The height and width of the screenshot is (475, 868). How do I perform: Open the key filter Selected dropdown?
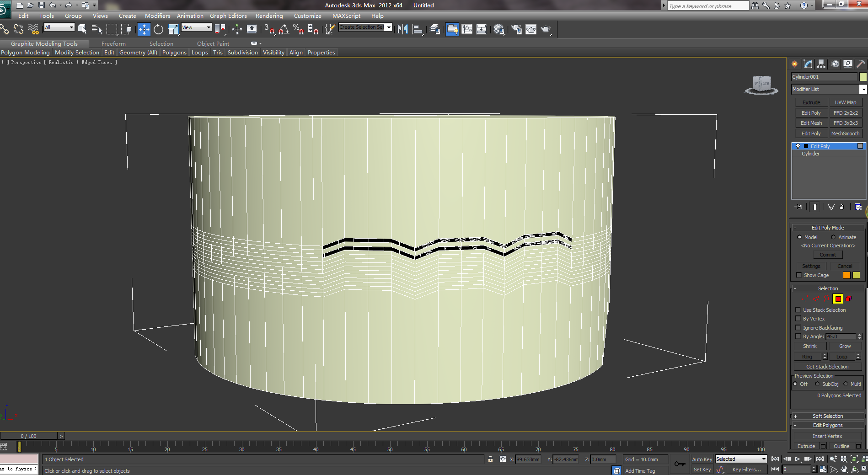pos(741,459)
